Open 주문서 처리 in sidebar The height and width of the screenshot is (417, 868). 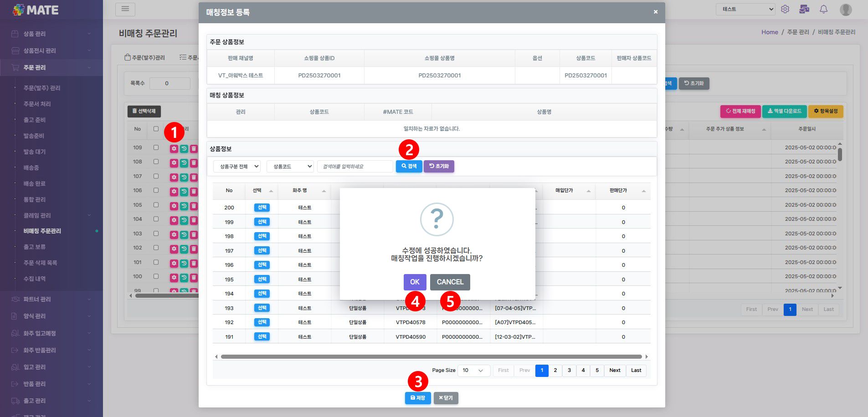tap(37, 104)
